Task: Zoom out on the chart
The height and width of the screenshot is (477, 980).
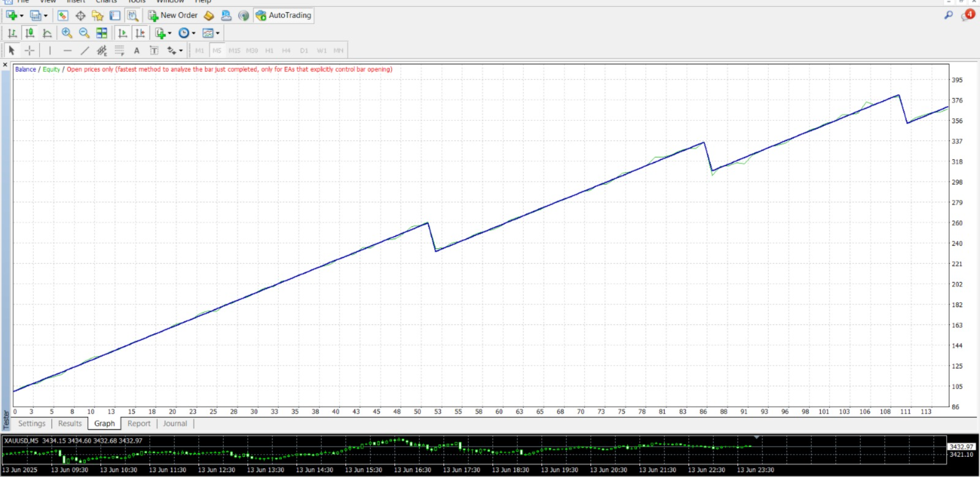Action: [84, 33]
